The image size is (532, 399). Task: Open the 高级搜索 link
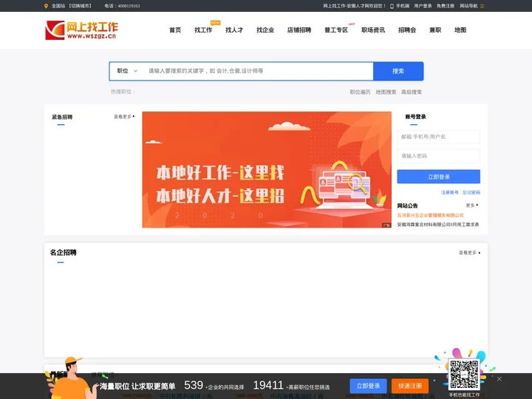412,92
